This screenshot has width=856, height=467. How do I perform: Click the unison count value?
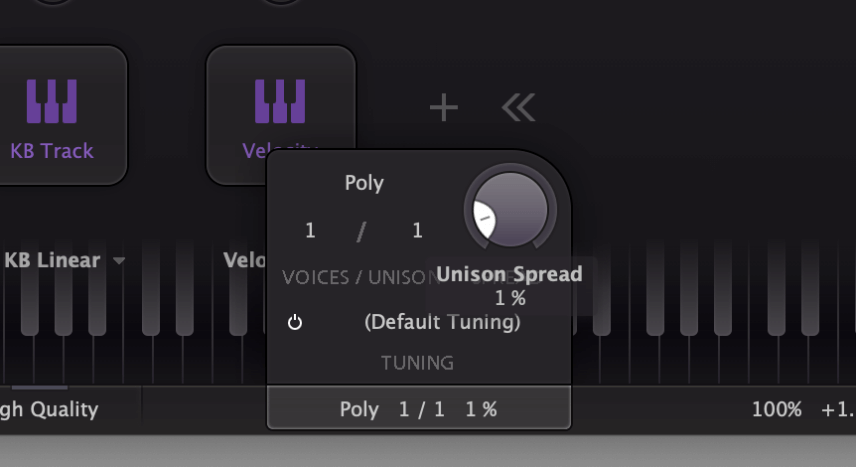(417, 230)
